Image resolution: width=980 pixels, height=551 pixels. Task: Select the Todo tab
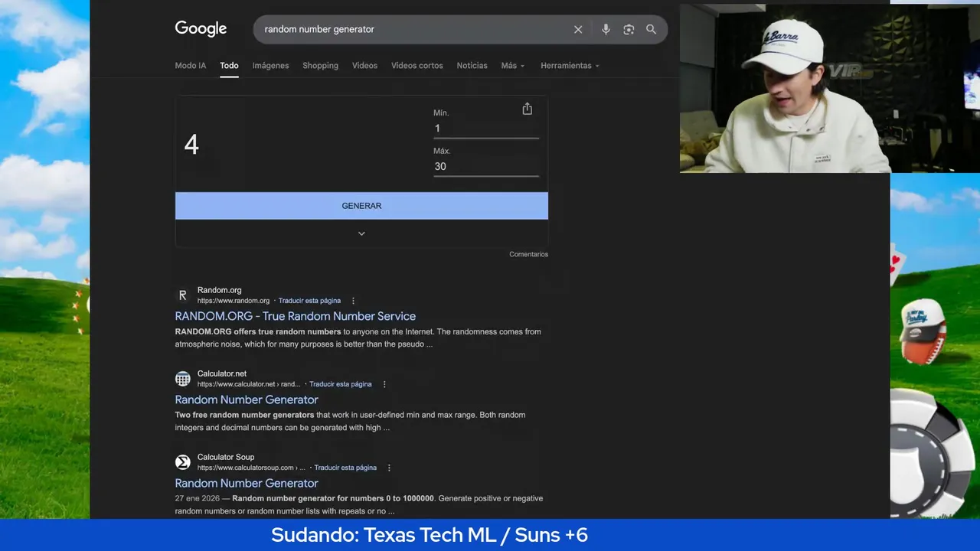(229, 66)
